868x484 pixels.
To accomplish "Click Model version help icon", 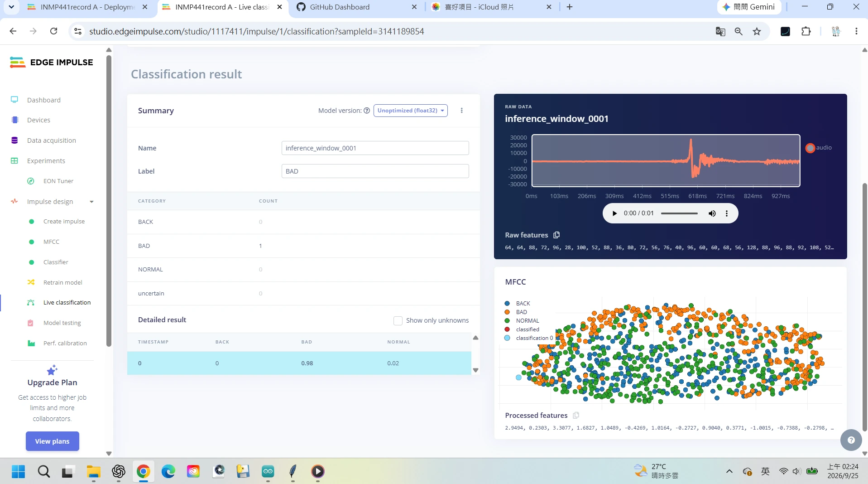I will pos(367,111).
